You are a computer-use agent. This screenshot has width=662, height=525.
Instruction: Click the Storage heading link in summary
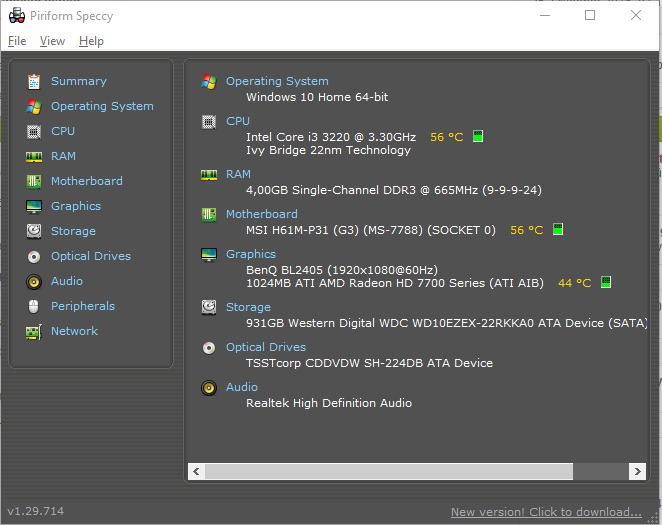pos(248,307)
